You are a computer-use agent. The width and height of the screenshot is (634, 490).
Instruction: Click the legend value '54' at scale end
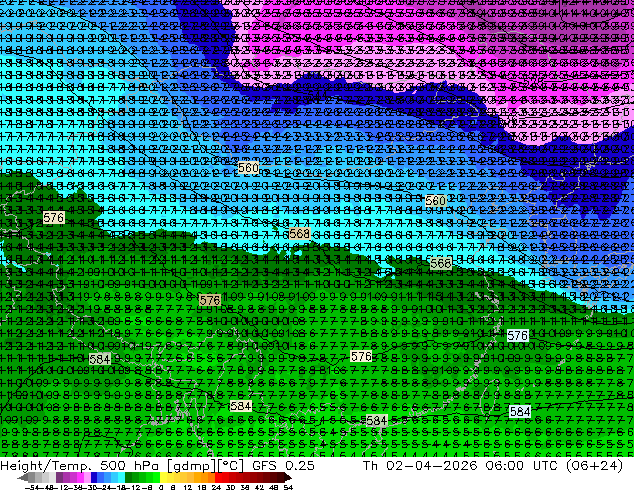[287, 487]
